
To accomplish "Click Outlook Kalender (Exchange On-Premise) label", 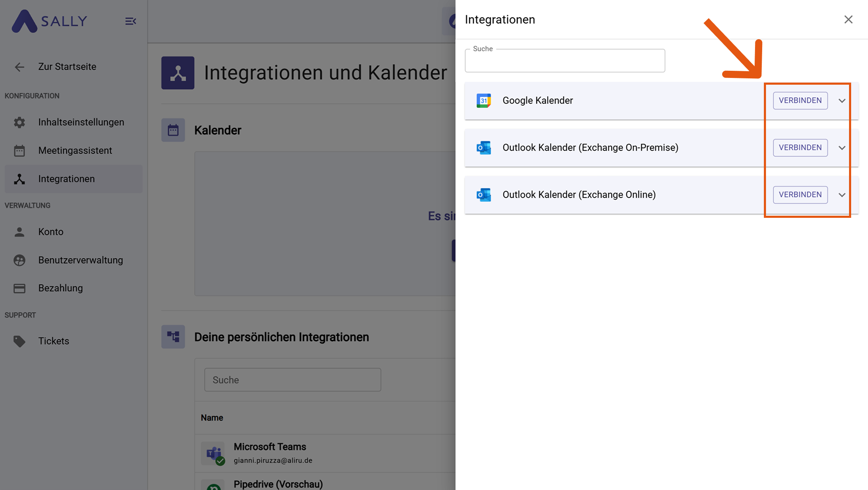I will (590, 148).
